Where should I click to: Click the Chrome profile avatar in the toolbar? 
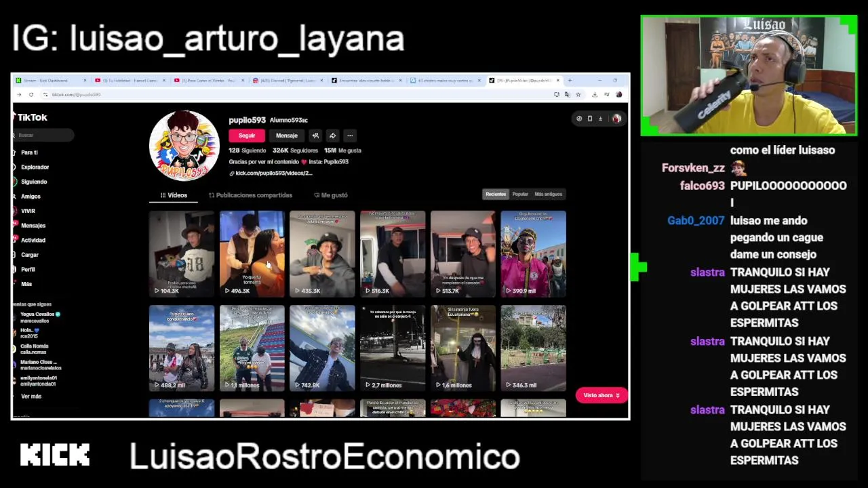[x=618, y=94]
